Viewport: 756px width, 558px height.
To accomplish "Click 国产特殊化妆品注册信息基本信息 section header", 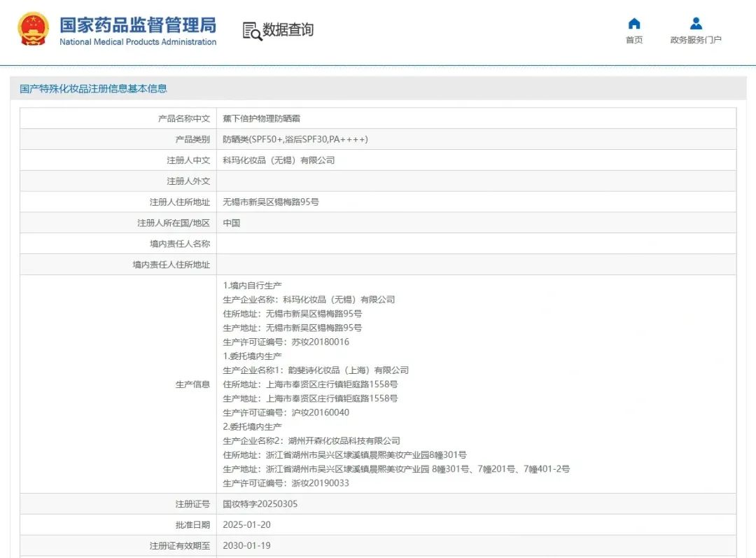I will (x=94, y=89).
